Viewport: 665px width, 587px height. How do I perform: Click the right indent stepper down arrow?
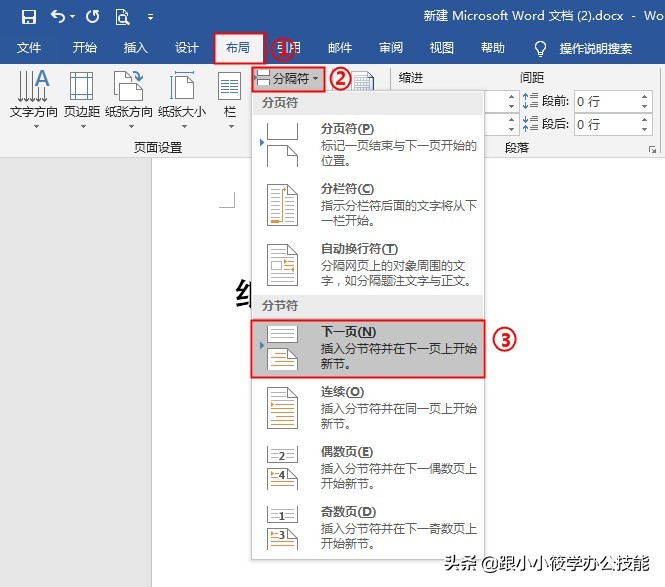[x=511, y=129]
